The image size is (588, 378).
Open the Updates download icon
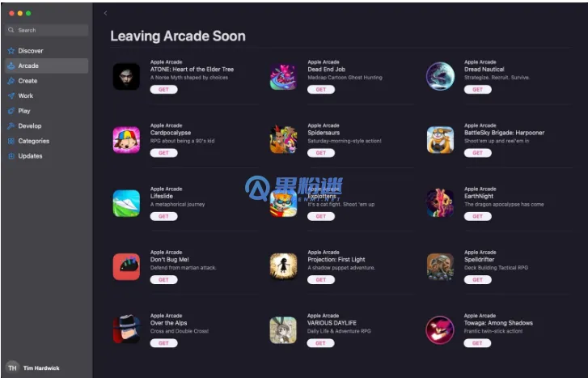coord(11,155)
